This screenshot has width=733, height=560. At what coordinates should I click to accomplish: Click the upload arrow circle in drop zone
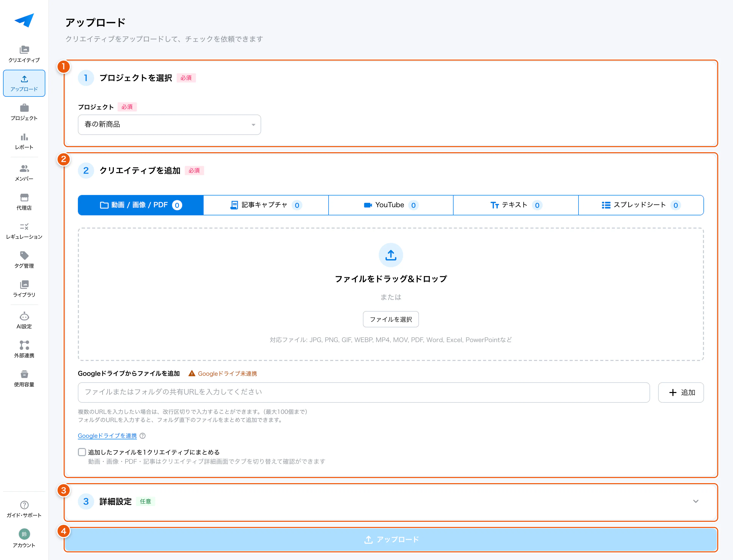tap(391, 255)
